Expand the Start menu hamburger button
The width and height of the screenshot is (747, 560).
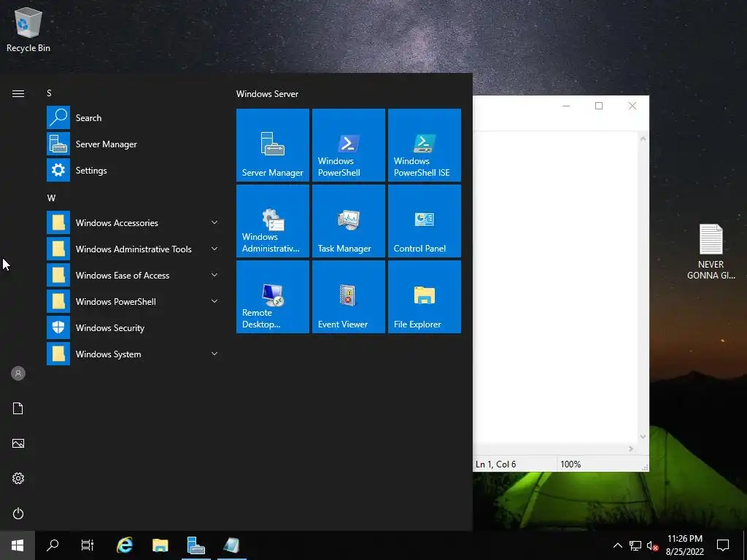click(x=18, y=93)
